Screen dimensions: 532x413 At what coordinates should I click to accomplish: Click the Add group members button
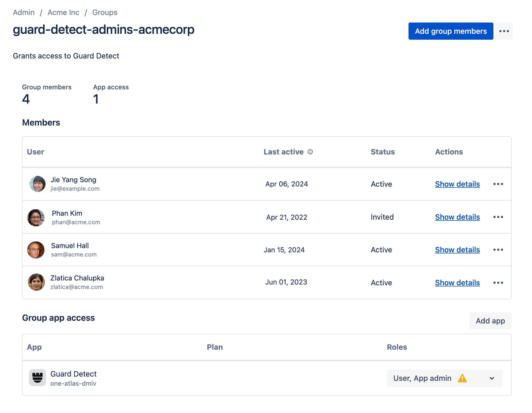click(x=451, y=31)
